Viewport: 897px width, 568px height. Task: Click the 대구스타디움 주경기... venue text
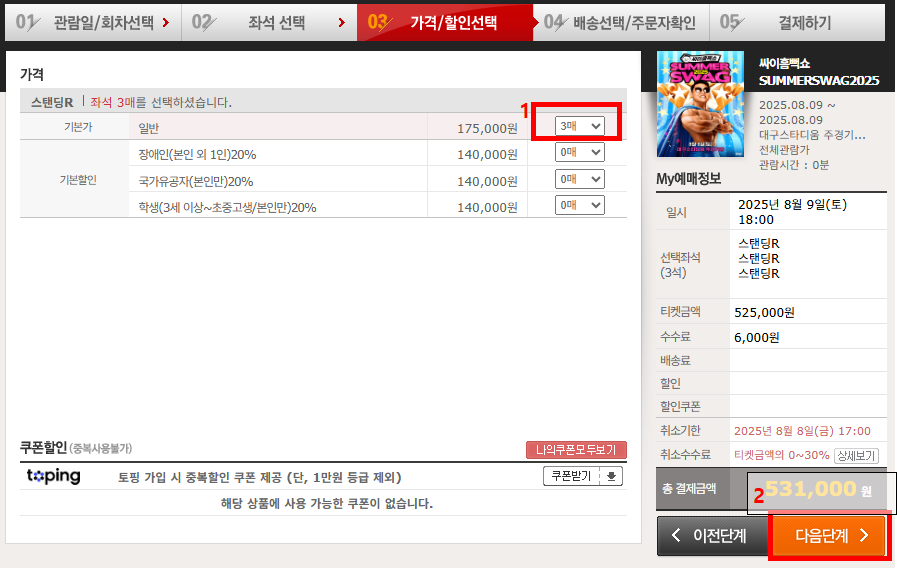click(812, 135)
